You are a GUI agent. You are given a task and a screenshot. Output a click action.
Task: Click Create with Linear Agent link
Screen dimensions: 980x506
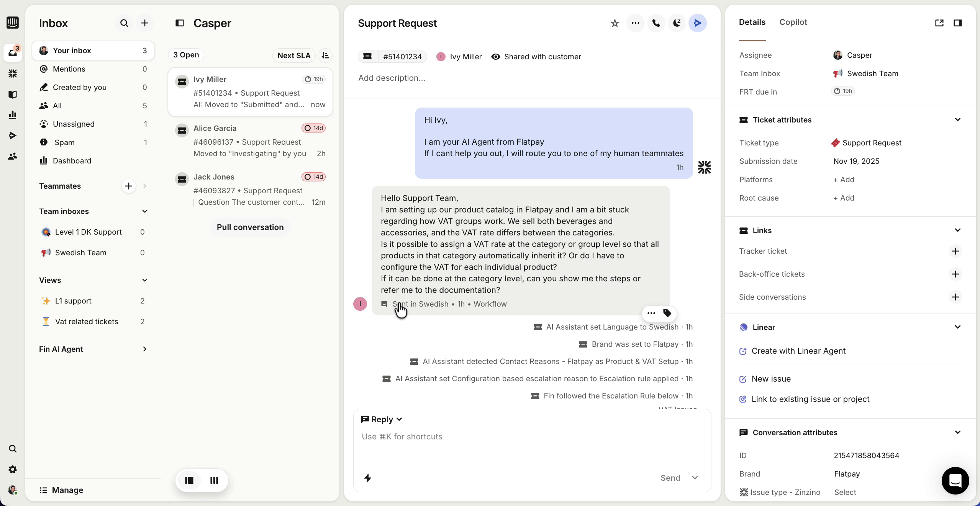(x=798, y=351)
